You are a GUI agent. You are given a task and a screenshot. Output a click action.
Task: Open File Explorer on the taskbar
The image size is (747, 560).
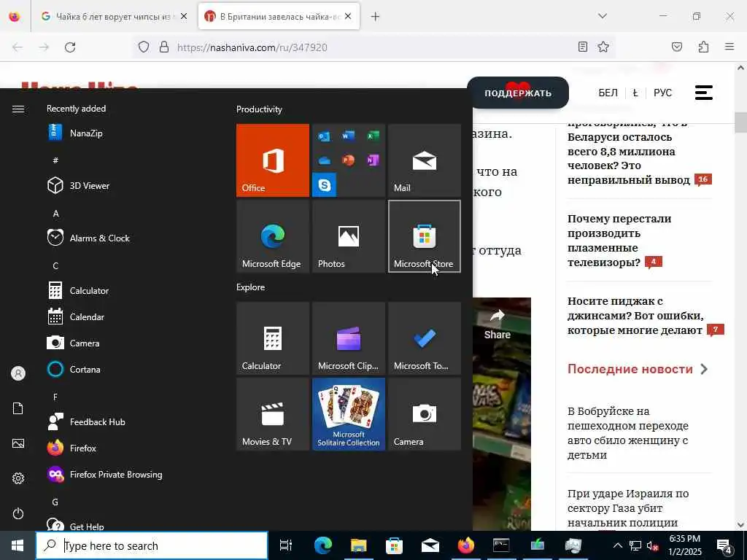[359, 545]
